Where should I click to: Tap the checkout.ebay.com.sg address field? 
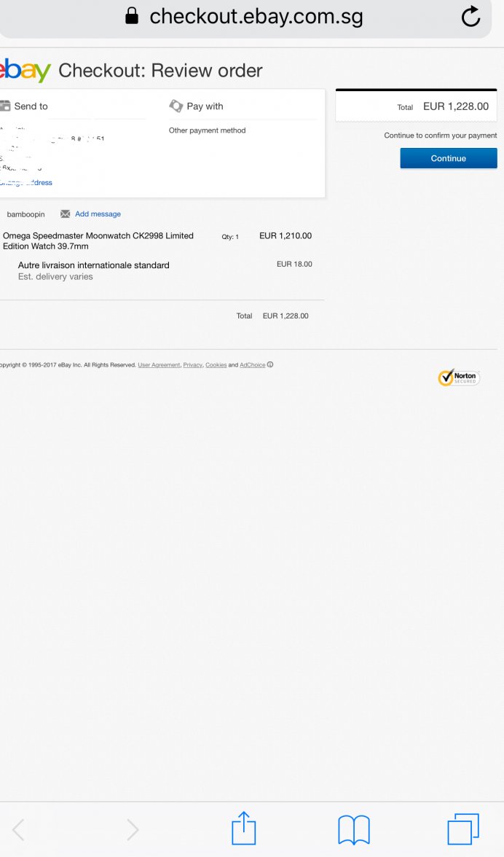point(245,17)
